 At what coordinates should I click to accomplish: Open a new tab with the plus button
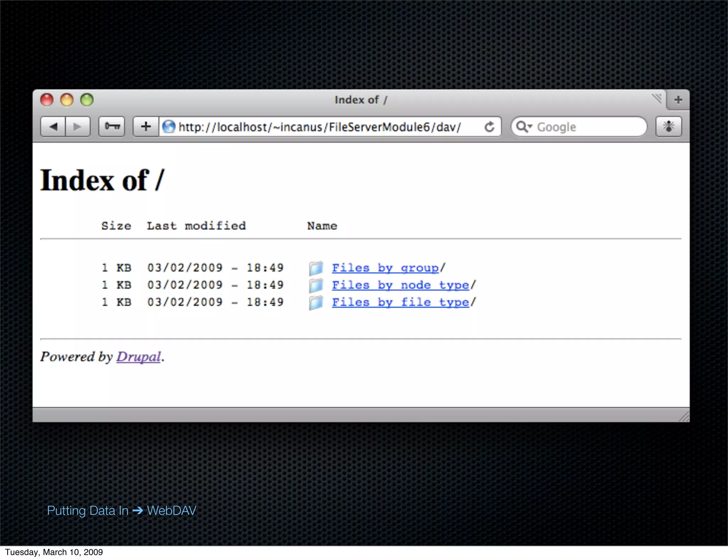pyautogui.click(x=678, y=100)
